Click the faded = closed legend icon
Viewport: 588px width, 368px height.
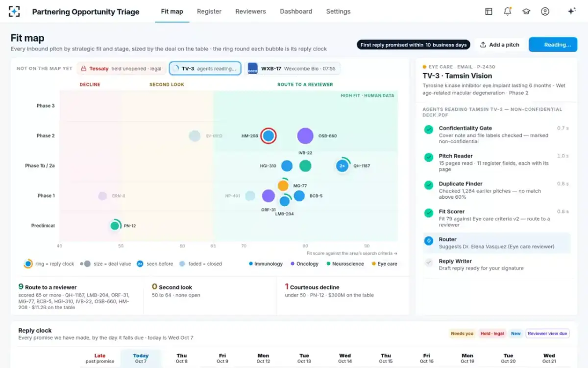click(182, 263)
